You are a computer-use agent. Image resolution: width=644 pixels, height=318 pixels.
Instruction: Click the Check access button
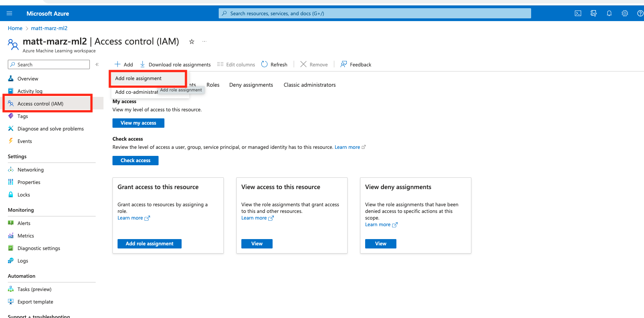coord(136,161)
